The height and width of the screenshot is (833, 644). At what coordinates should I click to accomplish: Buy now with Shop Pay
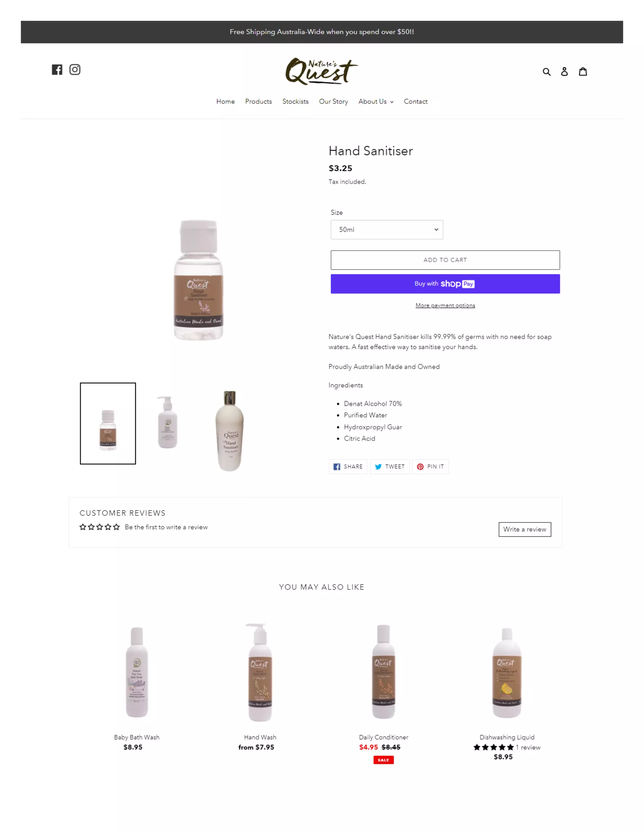445,284
